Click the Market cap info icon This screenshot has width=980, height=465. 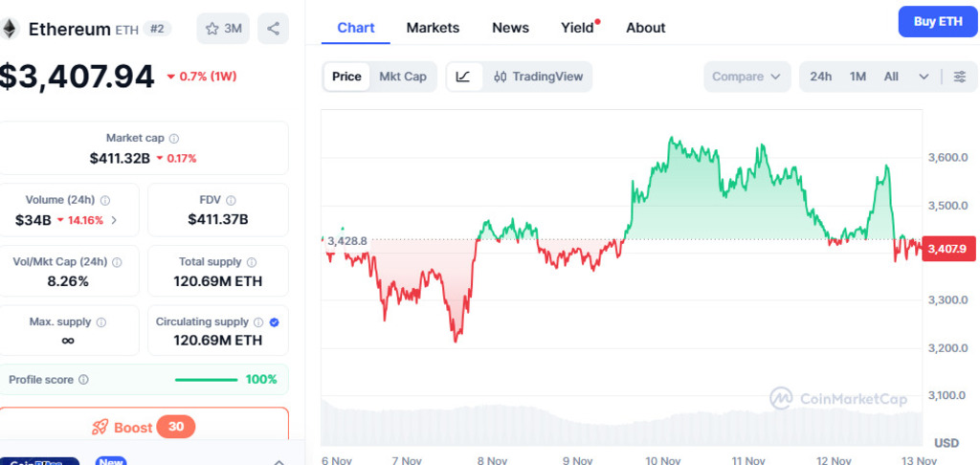174,139
